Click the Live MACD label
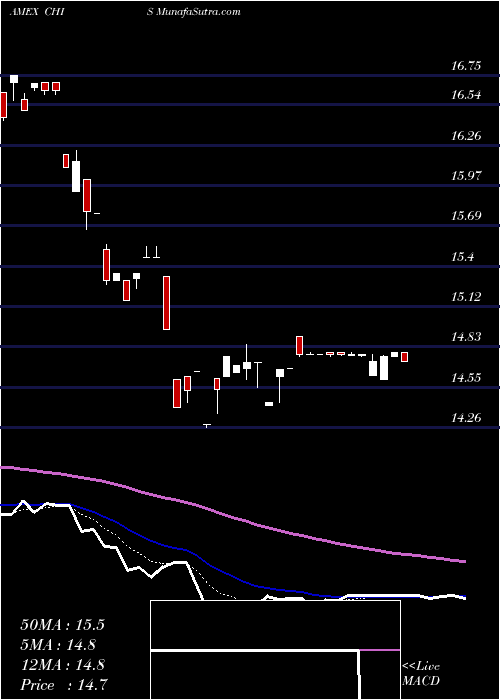500x700 pixels. (x=421, y=674)
